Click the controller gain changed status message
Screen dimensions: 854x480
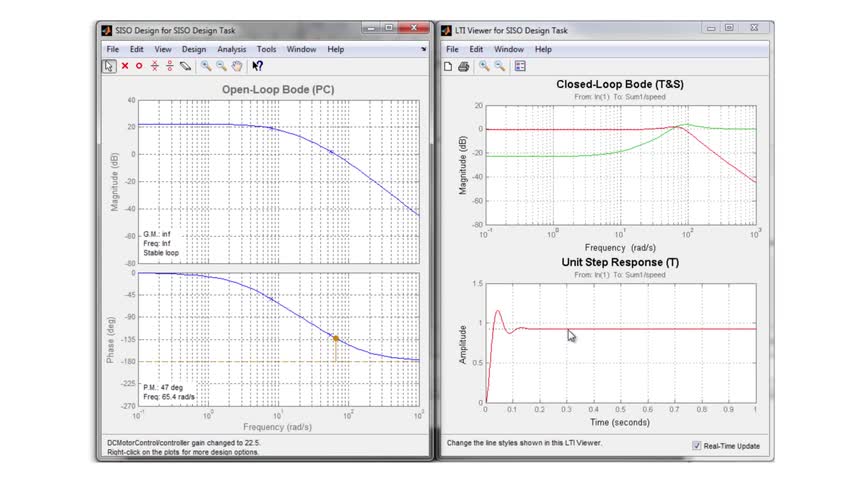[183, 443]
